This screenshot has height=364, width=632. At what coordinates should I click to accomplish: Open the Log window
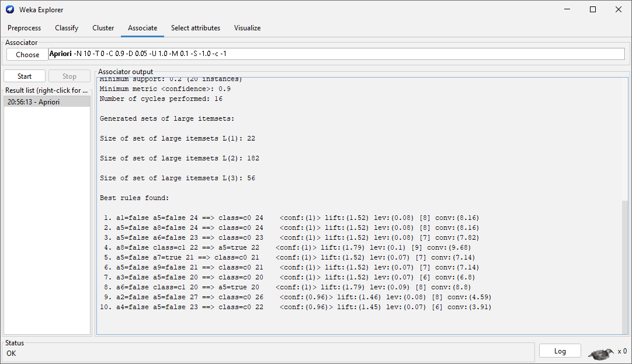pyautogui.click(x=560, y=351)
